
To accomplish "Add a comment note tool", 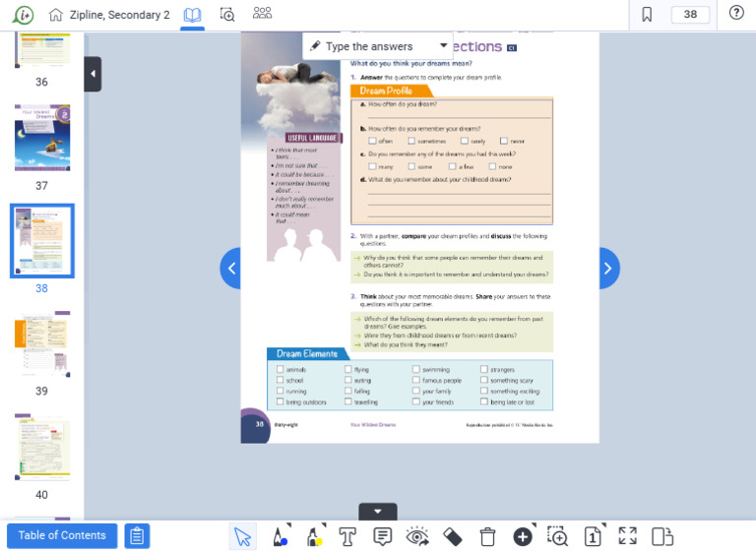I will (x=382, y=536).
